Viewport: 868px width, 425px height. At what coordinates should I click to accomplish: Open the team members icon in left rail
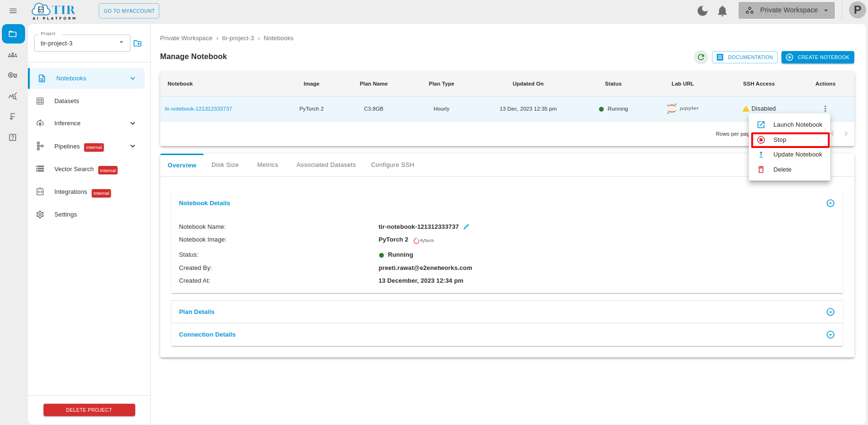(13, 55)
